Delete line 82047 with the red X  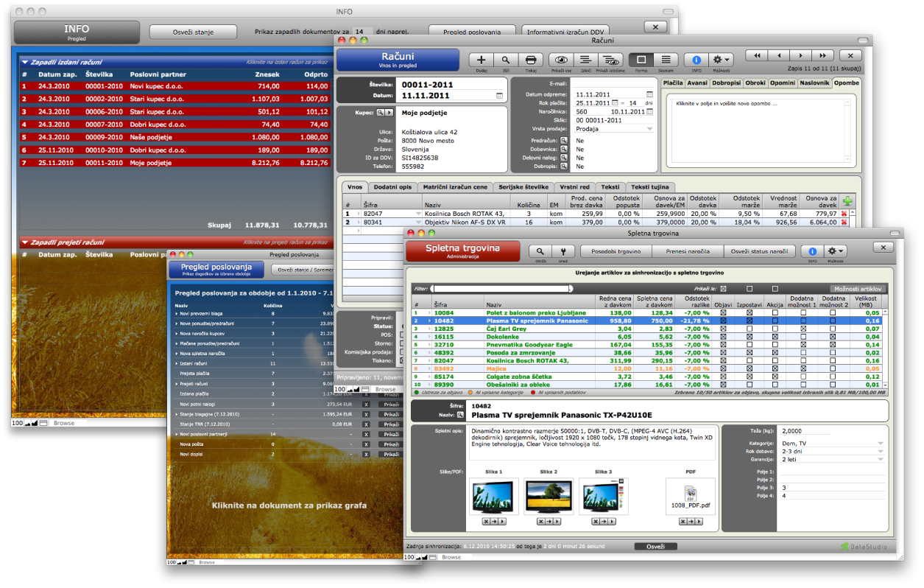point(844,213)
